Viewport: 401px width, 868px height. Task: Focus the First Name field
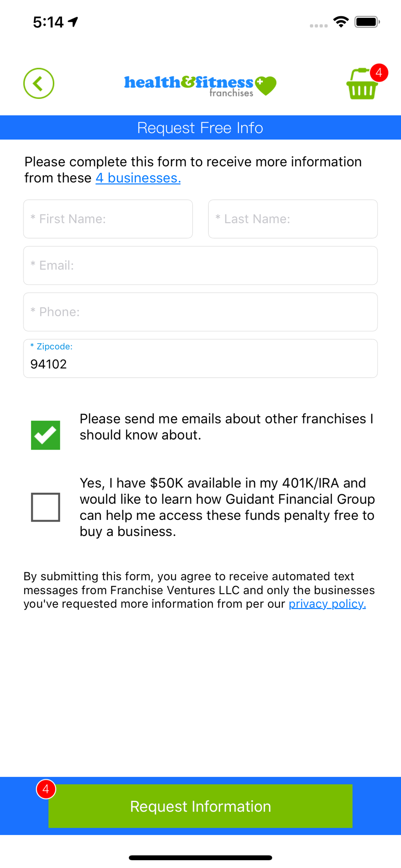point(108,219)
